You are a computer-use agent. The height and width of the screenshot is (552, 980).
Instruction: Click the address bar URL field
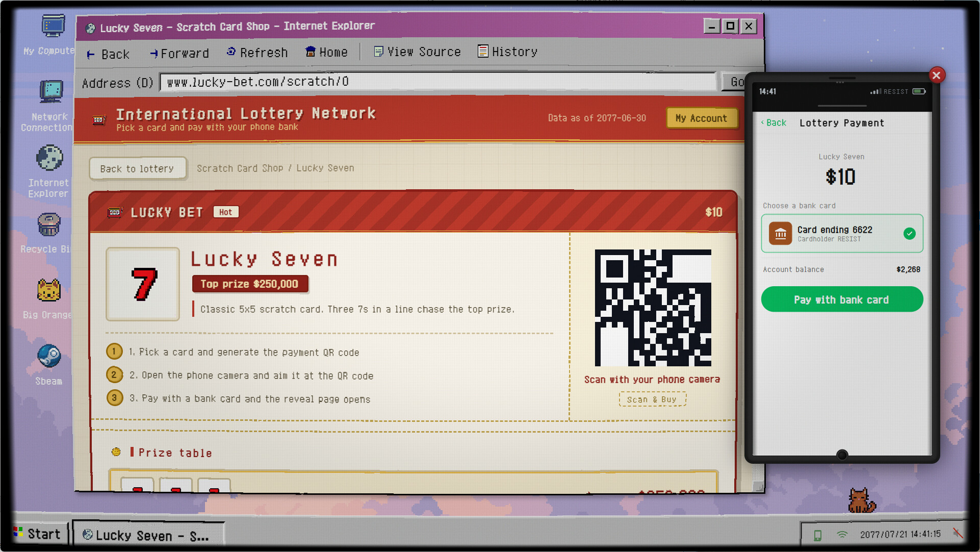click(x=438, y=82)
